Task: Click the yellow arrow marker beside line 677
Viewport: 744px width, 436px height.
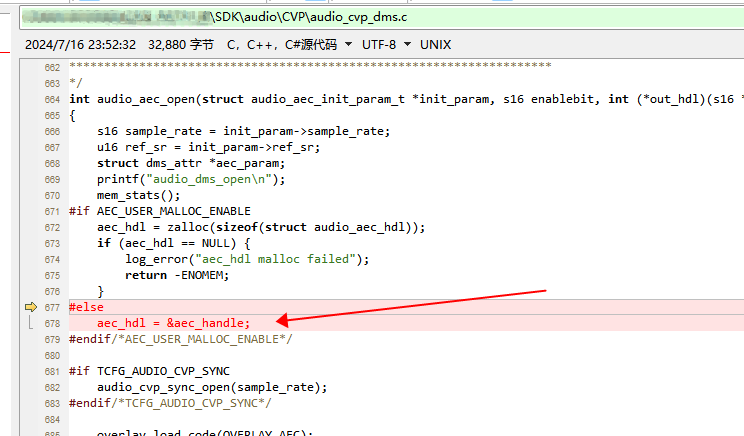Action: click(x=30, y=307)
